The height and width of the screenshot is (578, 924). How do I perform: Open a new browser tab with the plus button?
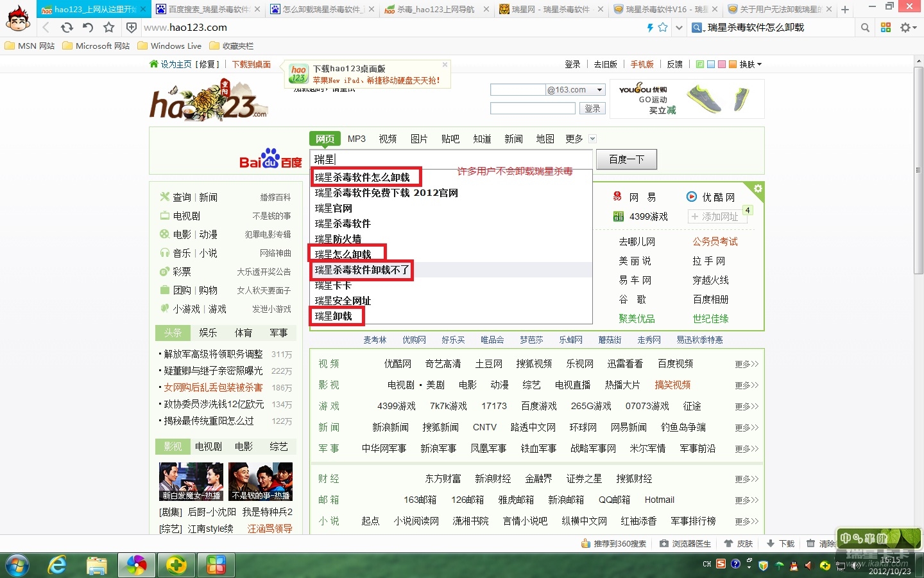coord(845,10)
